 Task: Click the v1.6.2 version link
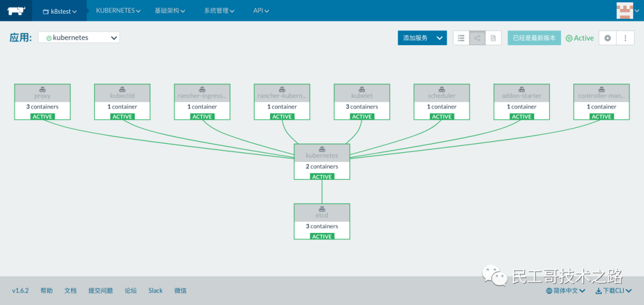click(20, 291)
